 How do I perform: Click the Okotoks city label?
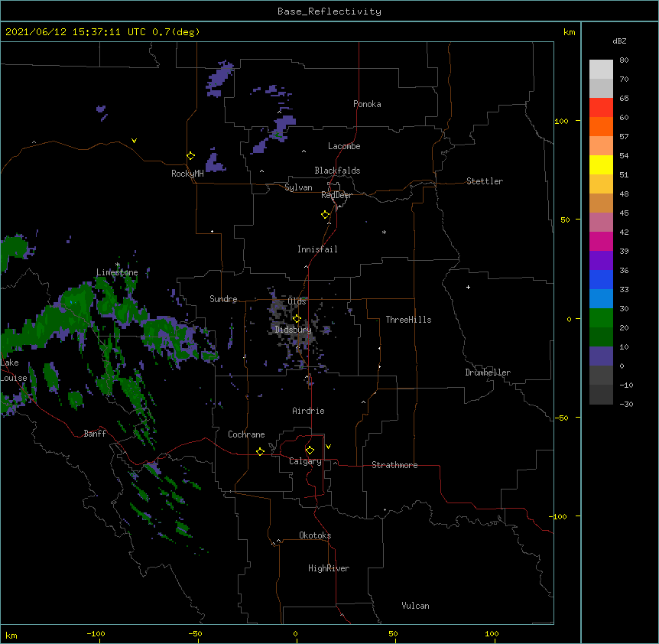coord(315,535)
